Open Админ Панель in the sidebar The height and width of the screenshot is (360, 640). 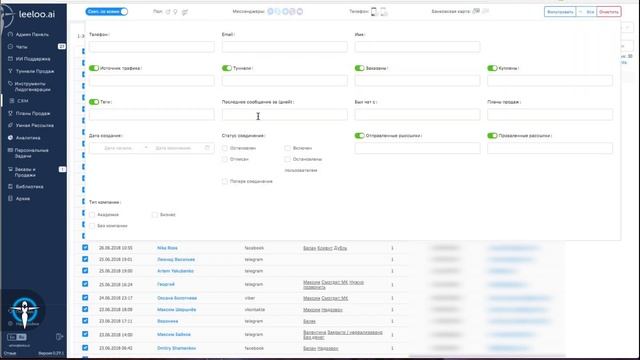coord(32,35)
